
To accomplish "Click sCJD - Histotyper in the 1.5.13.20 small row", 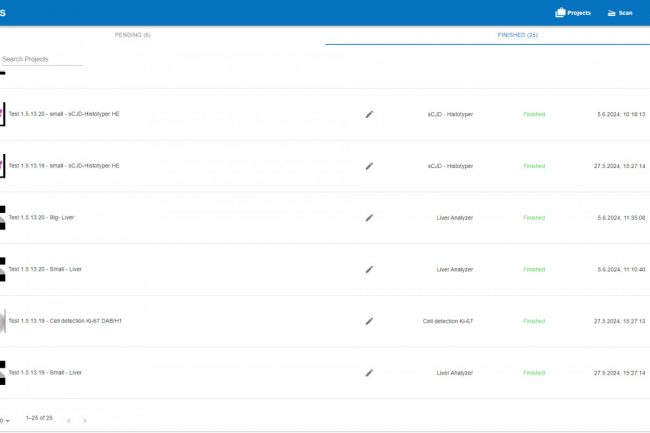I will tap(450, 114).
